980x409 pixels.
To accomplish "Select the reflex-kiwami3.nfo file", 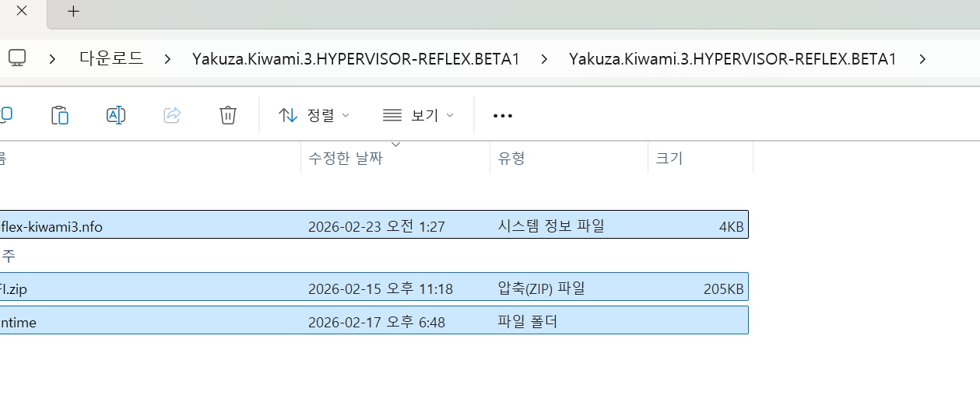I will coord(51,226).
